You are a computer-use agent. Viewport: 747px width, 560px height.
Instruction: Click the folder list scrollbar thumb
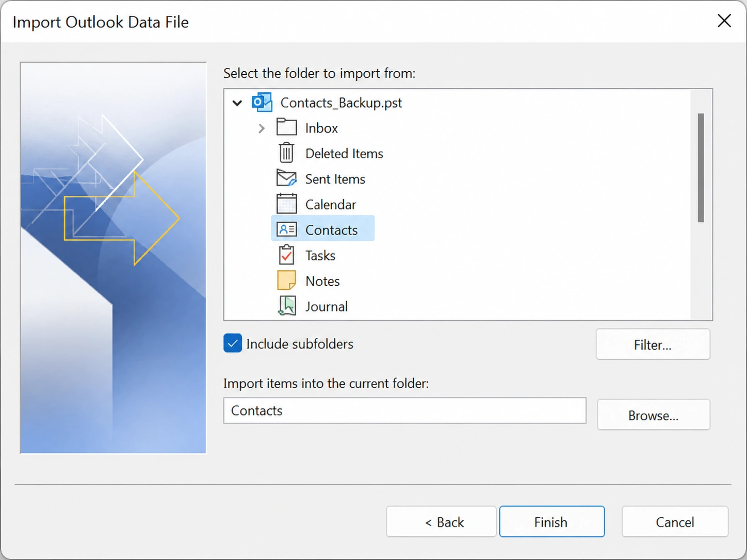coord(701,168)
